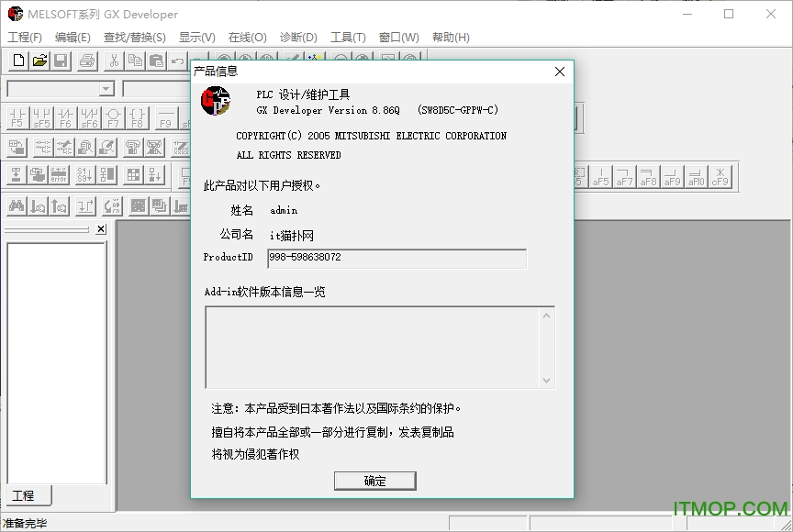Open the 查找/替换(S) menu
Viewport: 793px width, 532px height.
pos(135,38)
